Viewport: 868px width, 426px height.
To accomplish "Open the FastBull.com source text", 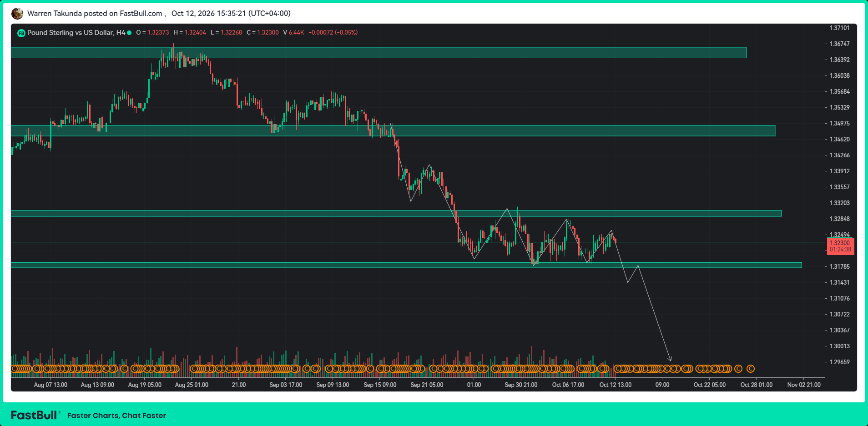I will (x=141, y=14).
